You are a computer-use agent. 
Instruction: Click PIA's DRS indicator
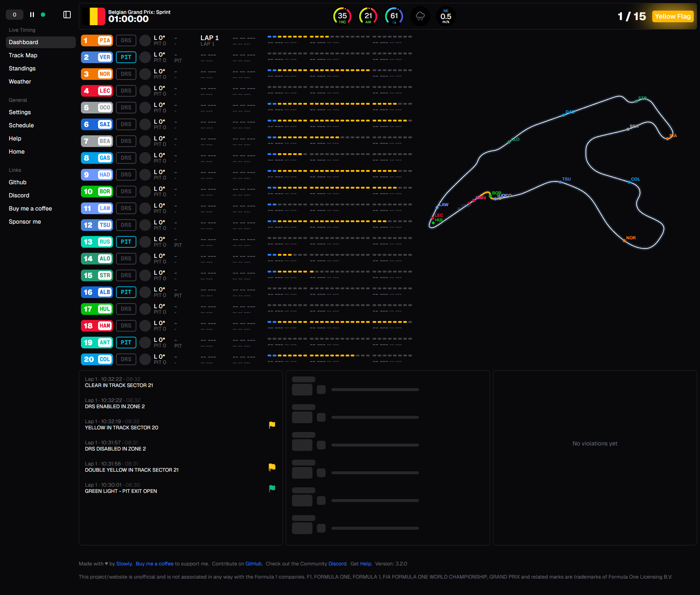[x=126, y=40]
